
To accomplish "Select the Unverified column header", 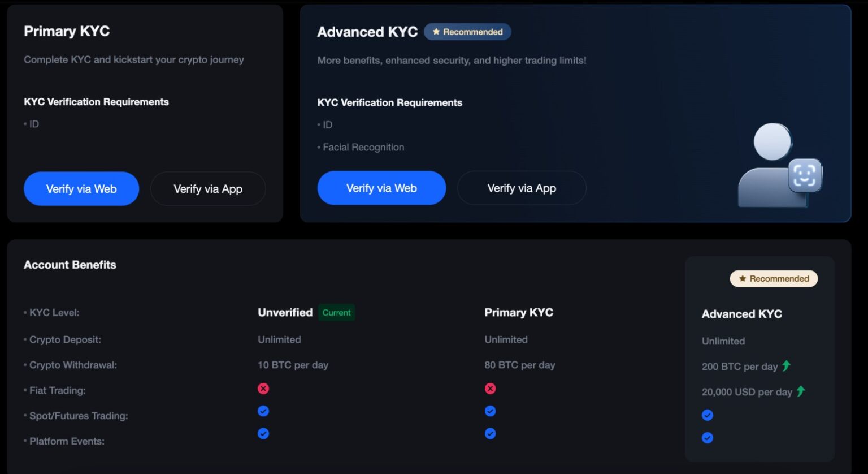I will click(285, 312).
